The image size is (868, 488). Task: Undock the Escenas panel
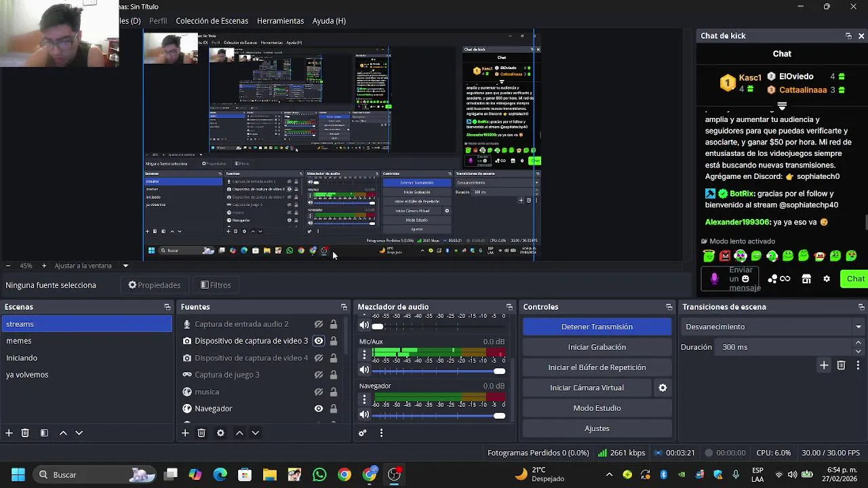click(x=167, y=307)
